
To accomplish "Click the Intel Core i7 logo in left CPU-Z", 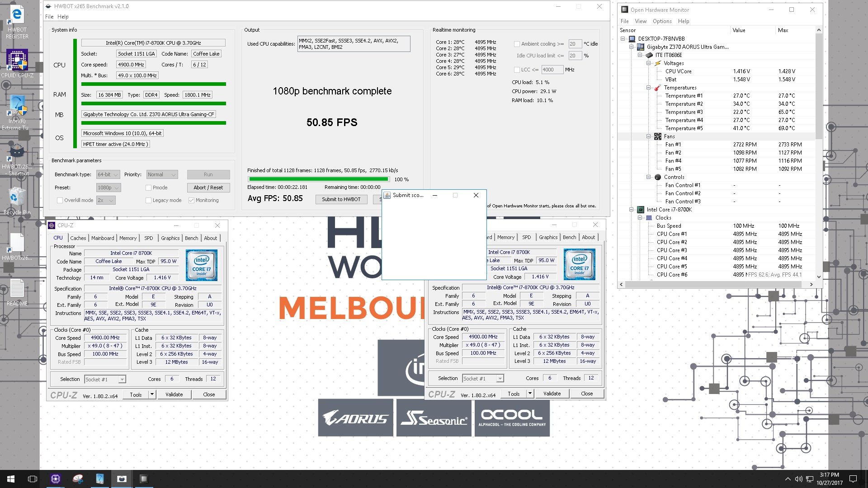I will click(x=202, y=265).
